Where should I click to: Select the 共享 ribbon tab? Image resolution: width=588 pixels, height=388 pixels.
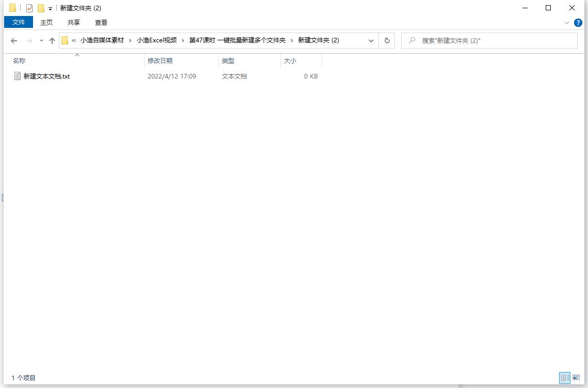73,22
